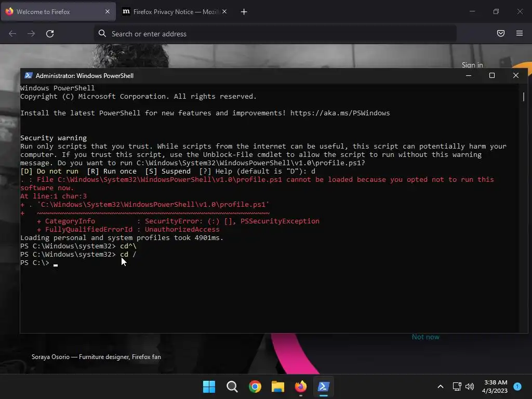The image size is (532, 399).
Task: Click the 'PSSecurityException' error text
Action: 280,221
